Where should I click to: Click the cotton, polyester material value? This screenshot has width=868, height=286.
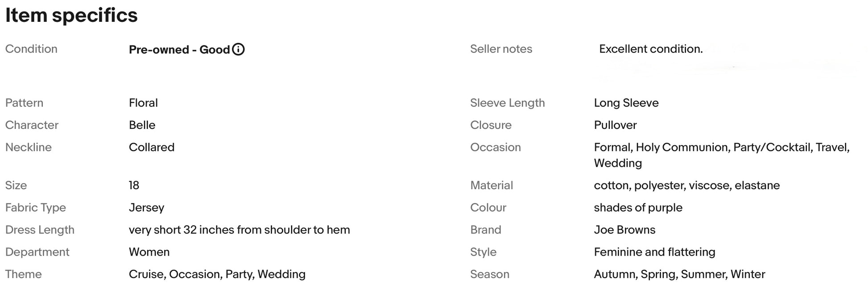[x=686, y=186]
